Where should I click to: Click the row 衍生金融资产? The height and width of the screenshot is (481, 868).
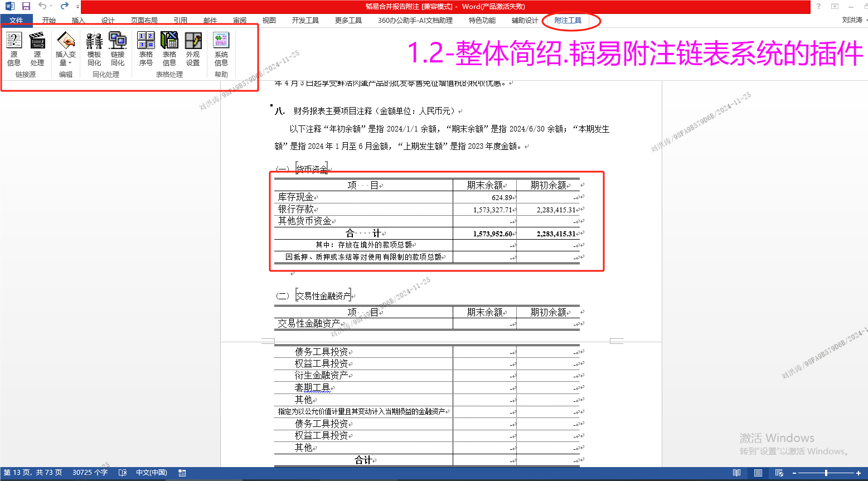(x=322, y=376)
